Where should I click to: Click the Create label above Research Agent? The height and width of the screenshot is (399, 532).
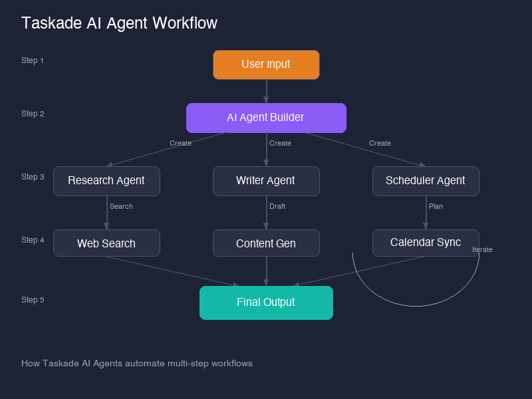tap(180, 143)
